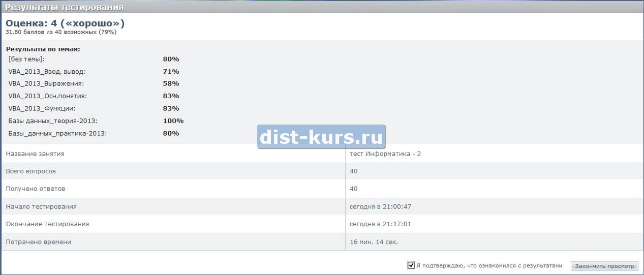
Task: Select 'Базы_данных_практика-2013:' topic label
Action: click(57, 133)
